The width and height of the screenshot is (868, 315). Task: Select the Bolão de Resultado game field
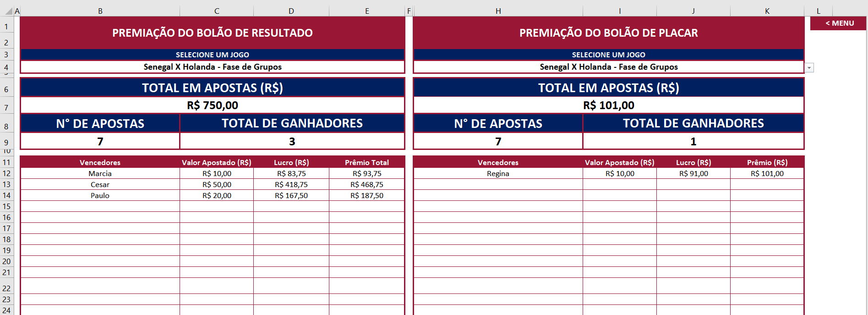pos(213,67)
